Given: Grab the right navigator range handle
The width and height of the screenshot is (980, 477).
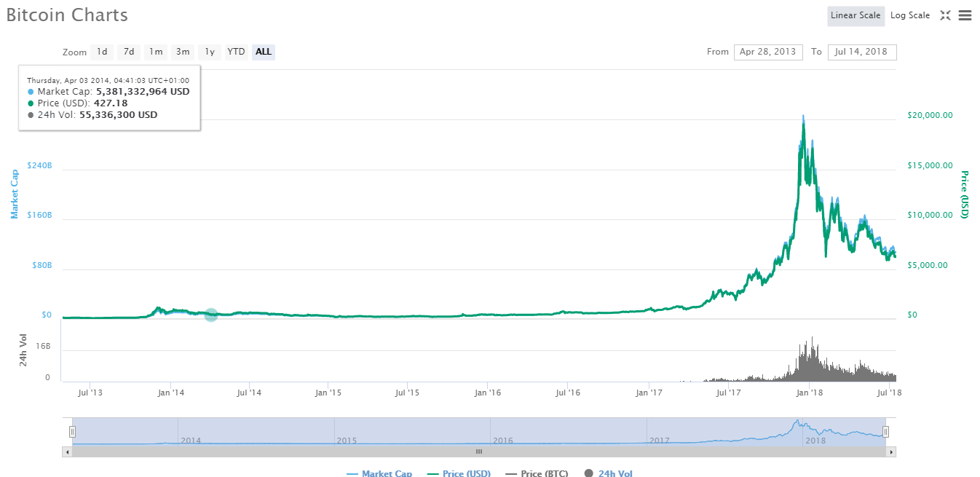Looking at the screenshot, I should (x=885, y=431).
